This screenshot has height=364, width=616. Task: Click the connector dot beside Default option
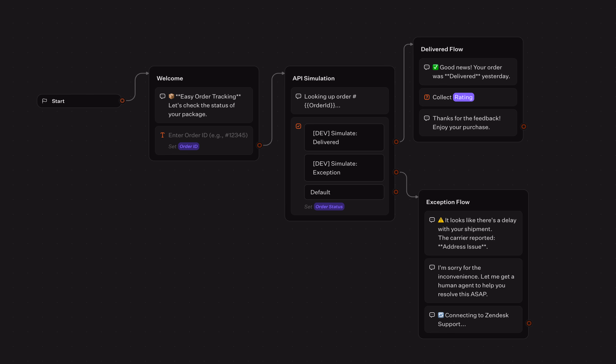pyautogui.click(x=396, y=192)
